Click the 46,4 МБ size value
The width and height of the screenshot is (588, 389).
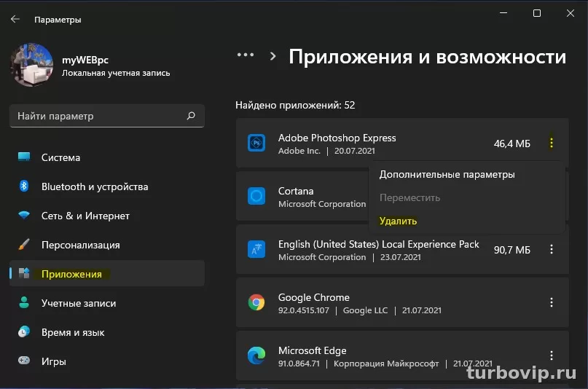(512, 144)
